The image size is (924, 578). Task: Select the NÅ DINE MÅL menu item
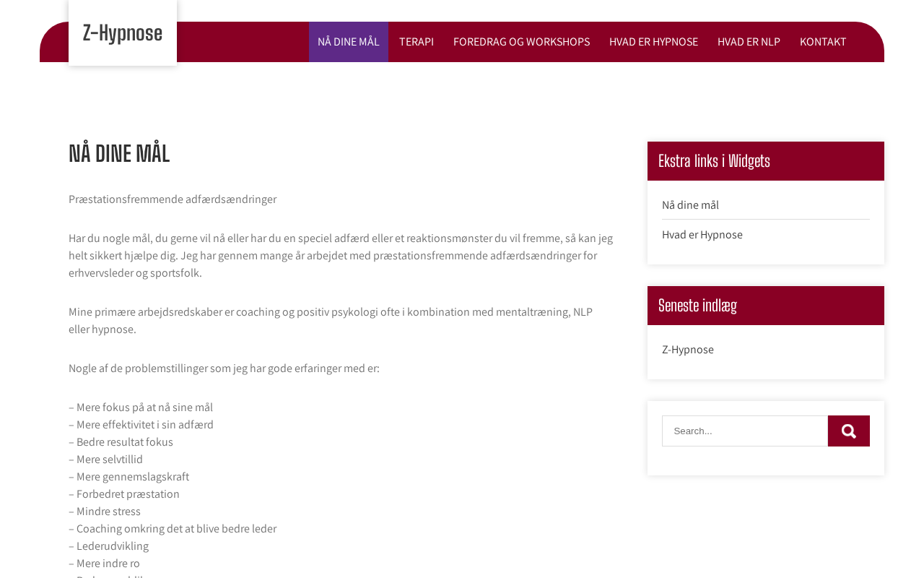tap(349, 42)
